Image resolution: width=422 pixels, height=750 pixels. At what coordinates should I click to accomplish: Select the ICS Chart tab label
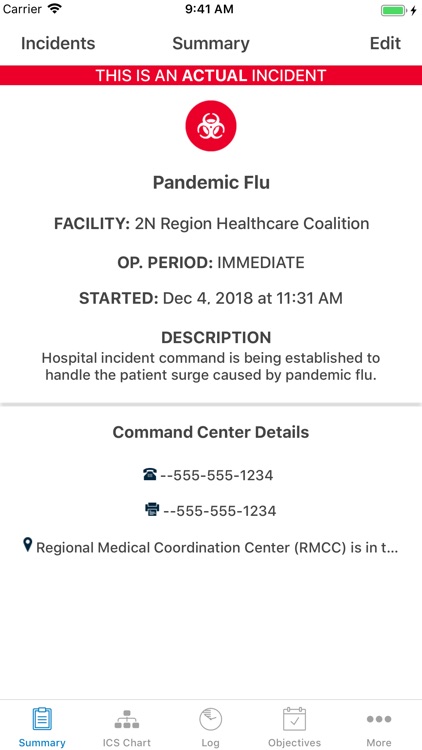coord(127,743)
